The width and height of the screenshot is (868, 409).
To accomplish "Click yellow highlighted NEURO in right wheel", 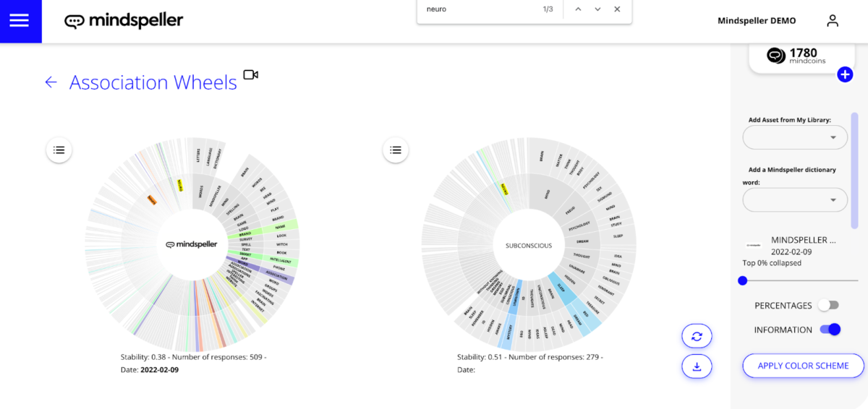I will click(504, 189).
